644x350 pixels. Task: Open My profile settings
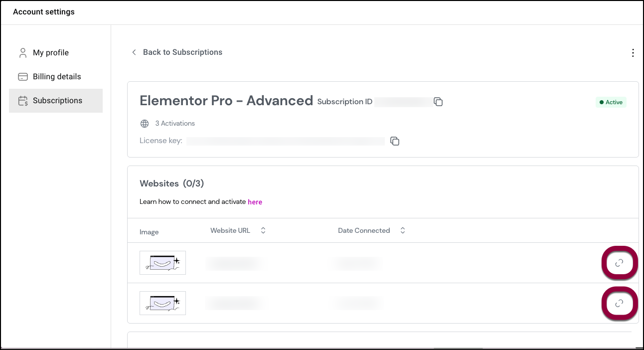tap(56, 53)
